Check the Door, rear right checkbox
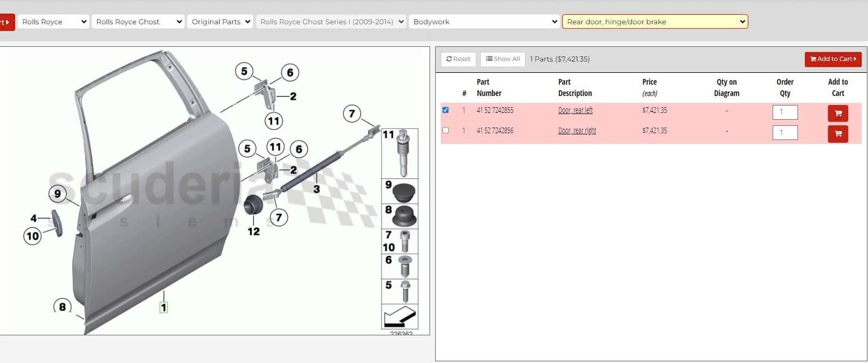This screenshot has width=868, height=363. point(445,130)
